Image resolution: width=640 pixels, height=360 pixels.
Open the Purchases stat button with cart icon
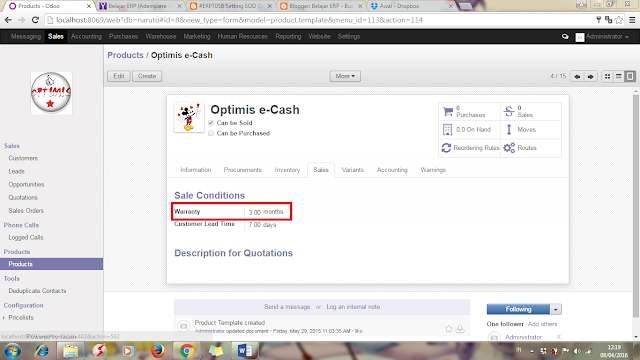(x=469, y=111)
